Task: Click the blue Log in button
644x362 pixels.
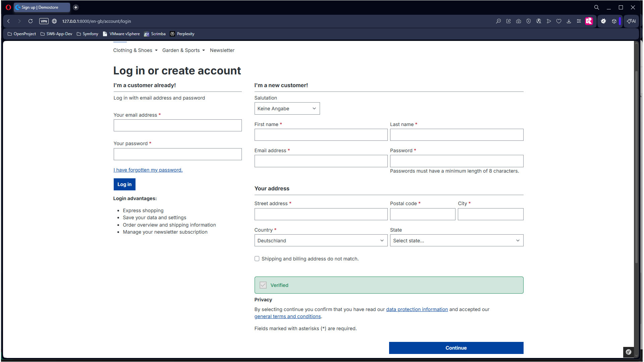Action: pos(124,184)
